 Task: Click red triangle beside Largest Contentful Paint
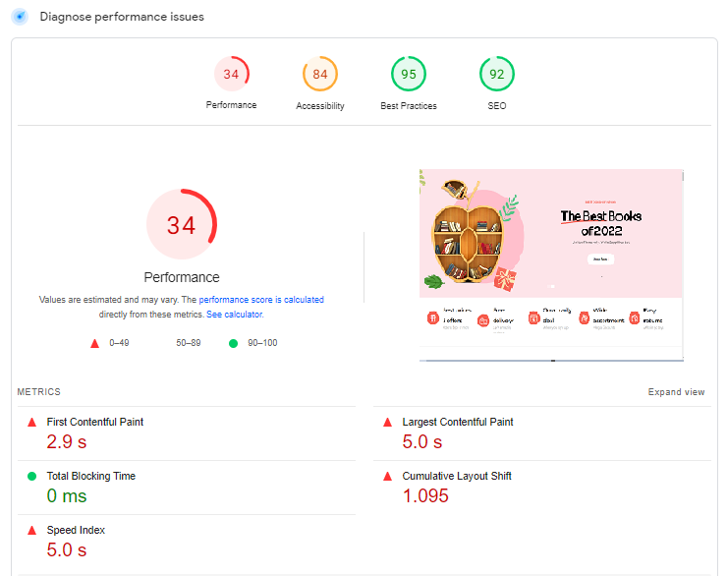[x=387, y=423]
